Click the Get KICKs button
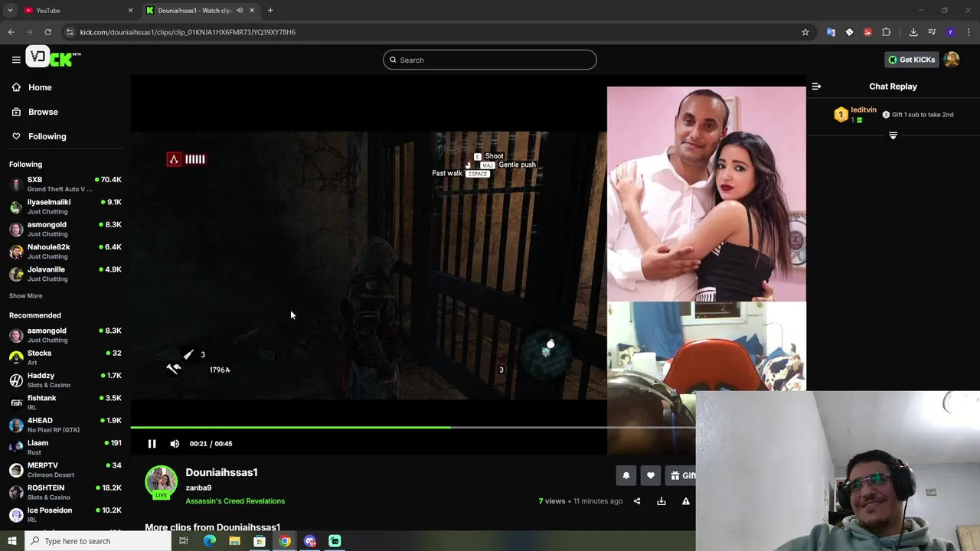 tap(911, 60)
